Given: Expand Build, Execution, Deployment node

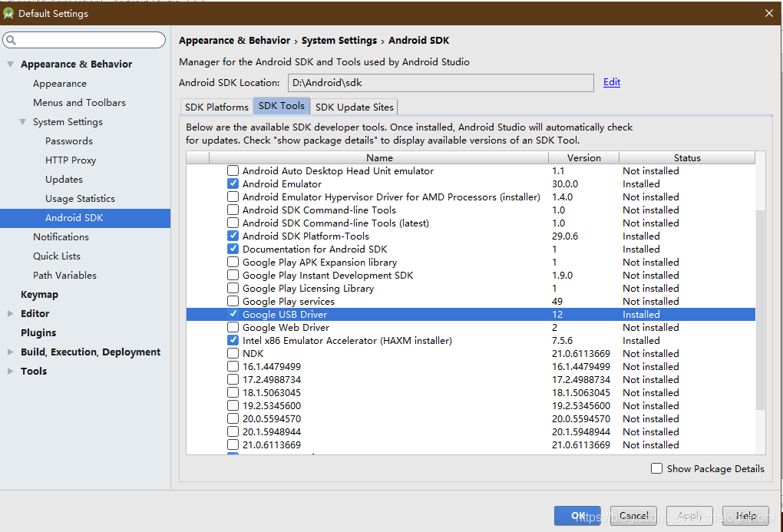Looking at the screenshot, I should point(11,352).
